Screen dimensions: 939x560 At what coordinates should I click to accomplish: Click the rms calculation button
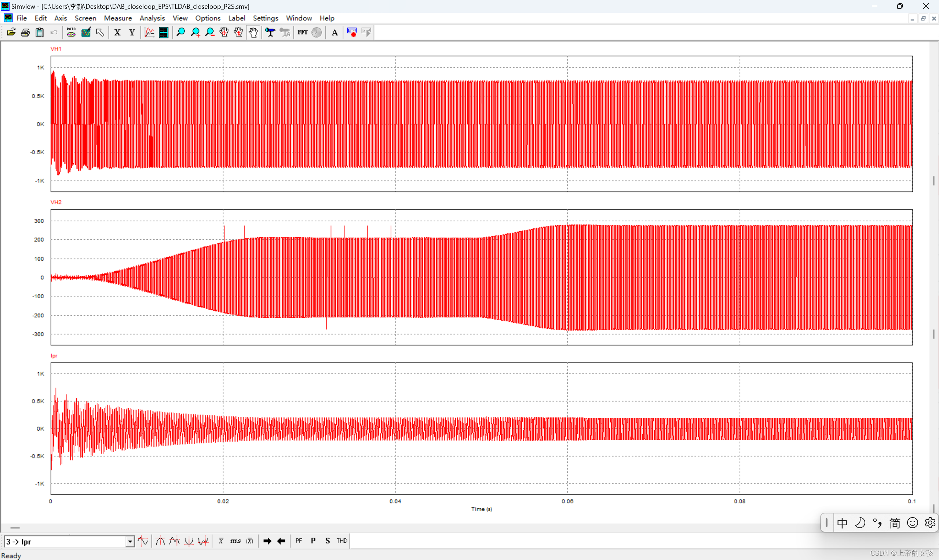[x=235, y=541]
